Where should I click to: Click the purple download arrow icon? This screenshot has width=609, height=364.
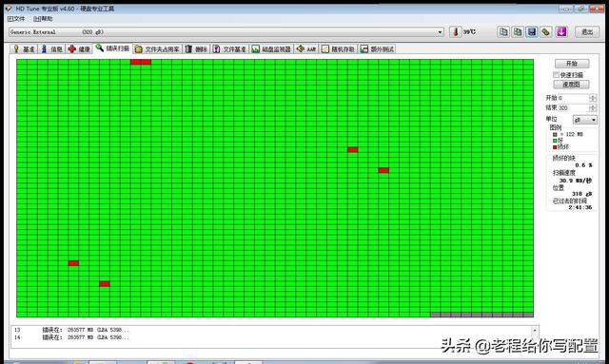(x=561, y=31)
